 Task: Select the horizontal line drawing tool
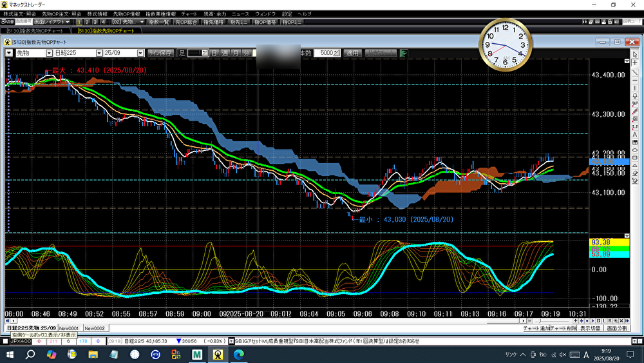[x=634, y=80]
